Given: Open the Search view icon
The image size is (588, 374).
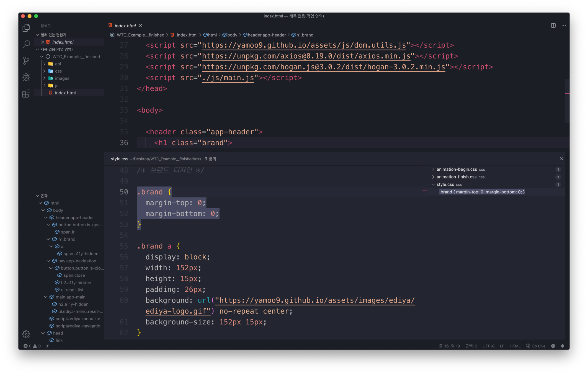Looking at the screenshot, I should point(26,44).
